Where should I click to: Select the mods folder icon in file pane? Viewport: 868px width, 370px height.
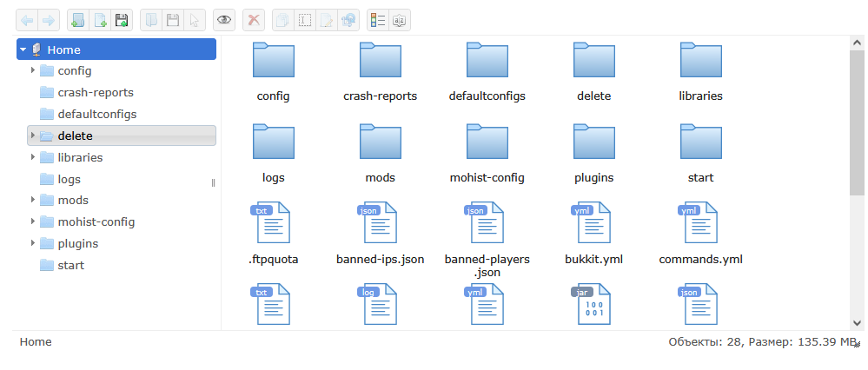381,142
